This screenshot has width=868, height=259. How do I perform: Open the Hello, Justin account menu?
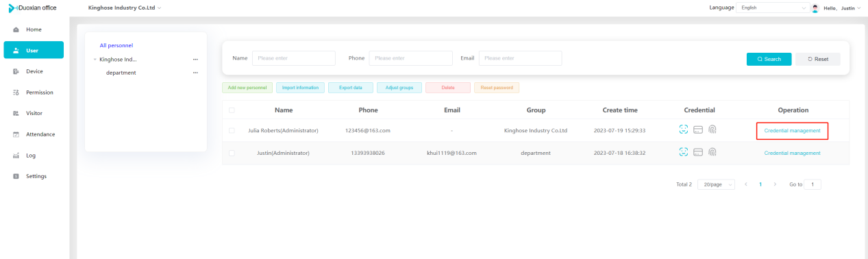[842, 8]
